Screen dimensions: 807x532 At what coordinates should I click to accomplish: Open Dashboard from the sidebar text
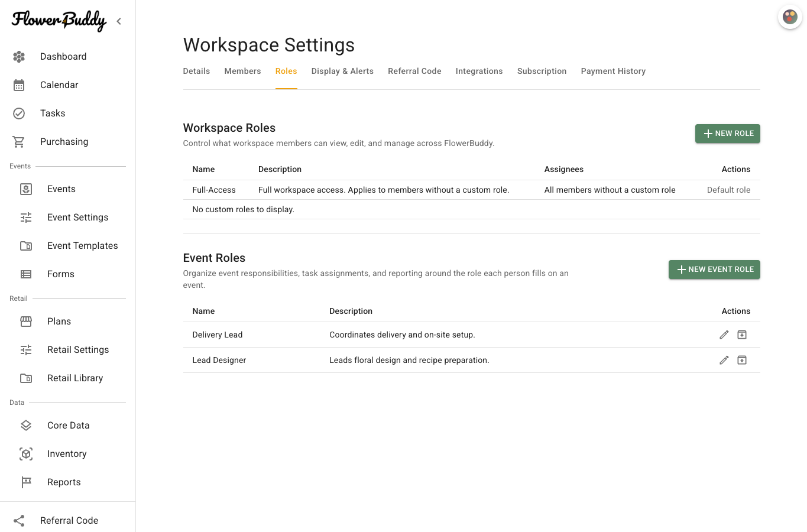[x=63, y=57]
